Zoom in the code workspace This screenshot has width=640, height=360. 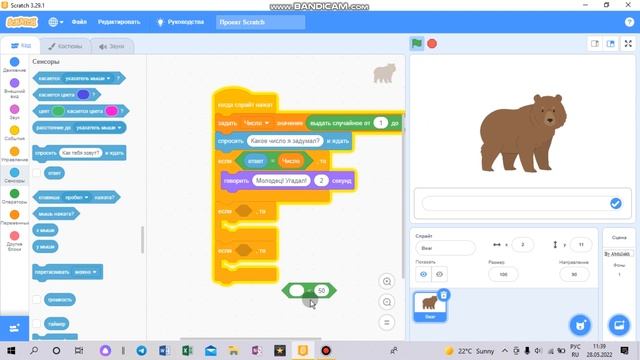(387, 281)
